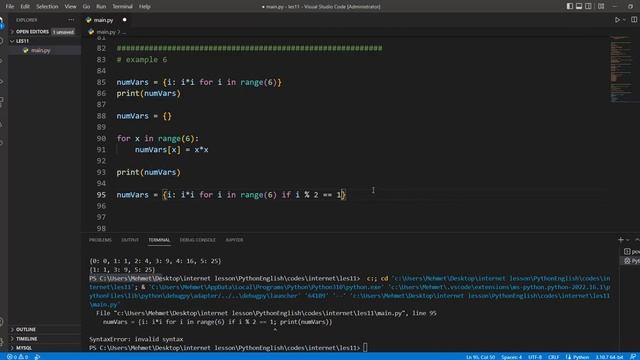The image size is (640, 360).
Task: Click the 'for x in range(6):' line
Action: pos(158,138)
